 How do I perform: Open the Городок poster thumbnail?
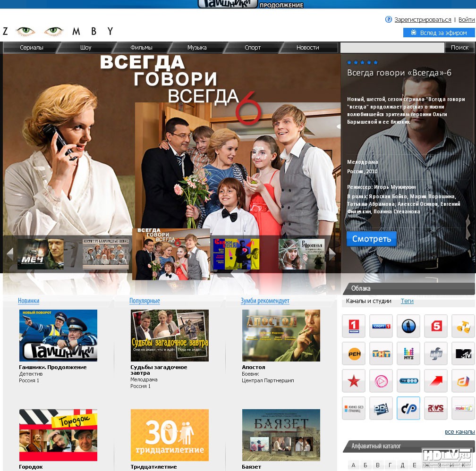(58, 435)
